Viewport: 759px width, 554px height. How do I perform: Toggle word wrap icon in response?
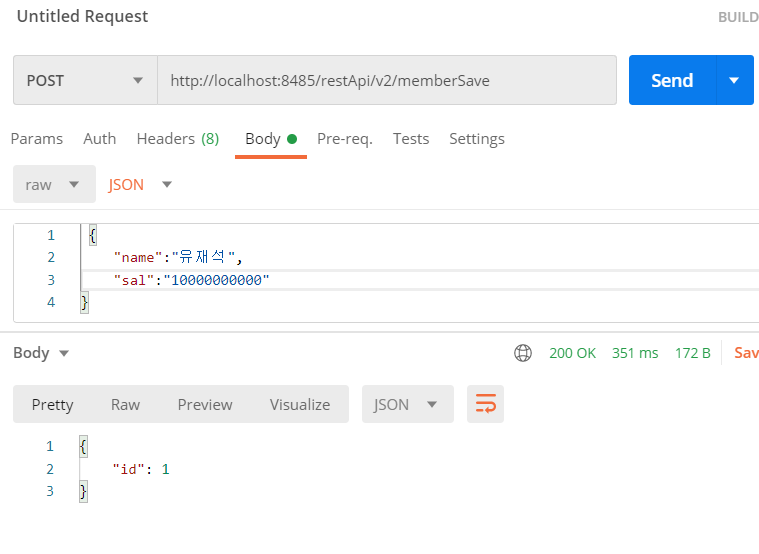(486, 404)
